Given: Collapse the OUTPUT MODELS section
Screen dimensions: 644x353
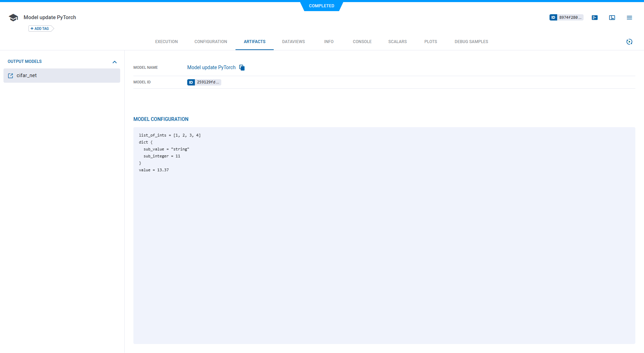Looking at the screenshot, I should pyautogui.click(x=115, y=62).
